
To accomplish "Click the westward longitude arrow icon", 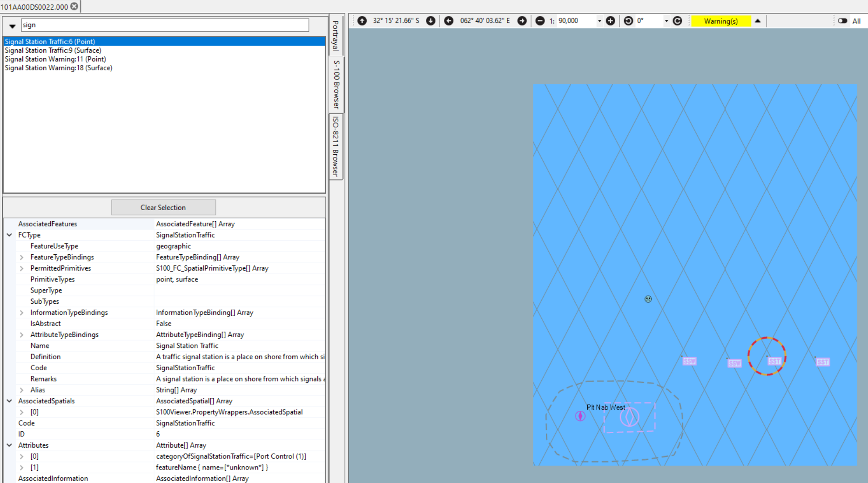I will coord(448,20).
